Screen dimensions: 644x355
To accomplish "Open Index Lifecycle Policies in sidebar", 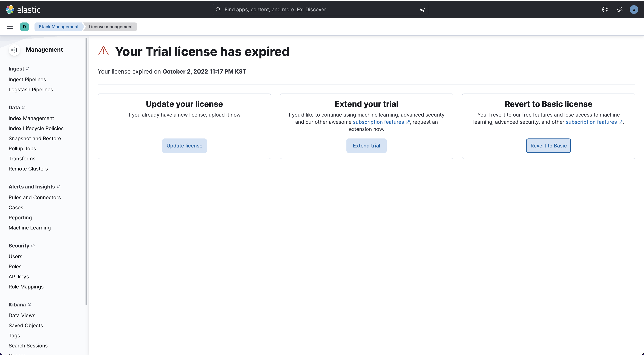I will coord(36,128).
